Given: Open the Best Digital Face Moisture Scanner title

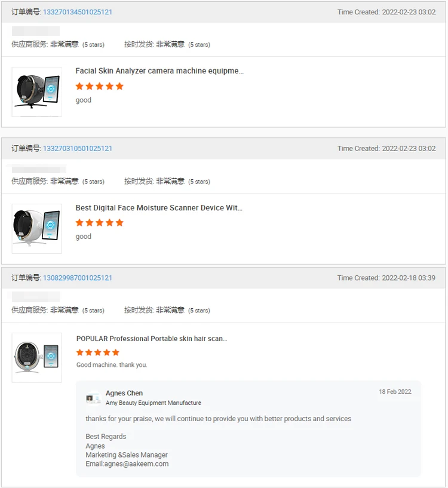Looking at the screenshot, I should click(159, 208).
